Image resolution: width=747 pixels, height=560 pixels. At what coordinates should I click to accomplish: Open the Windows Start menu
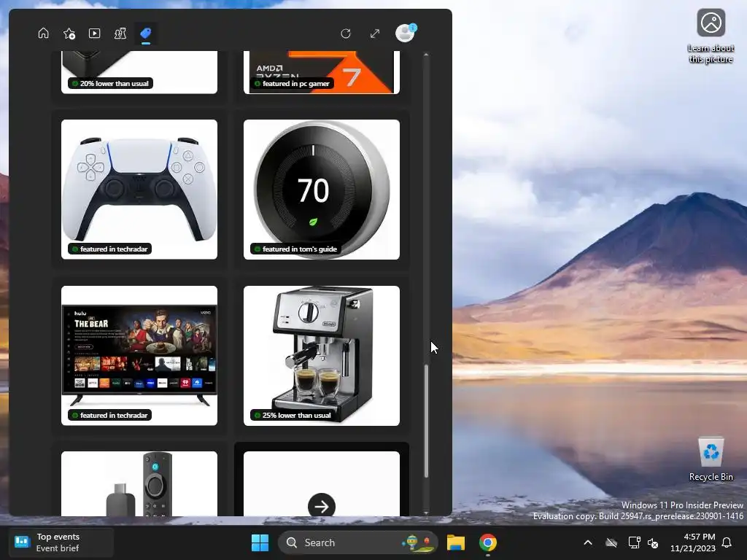coord(260,542)
